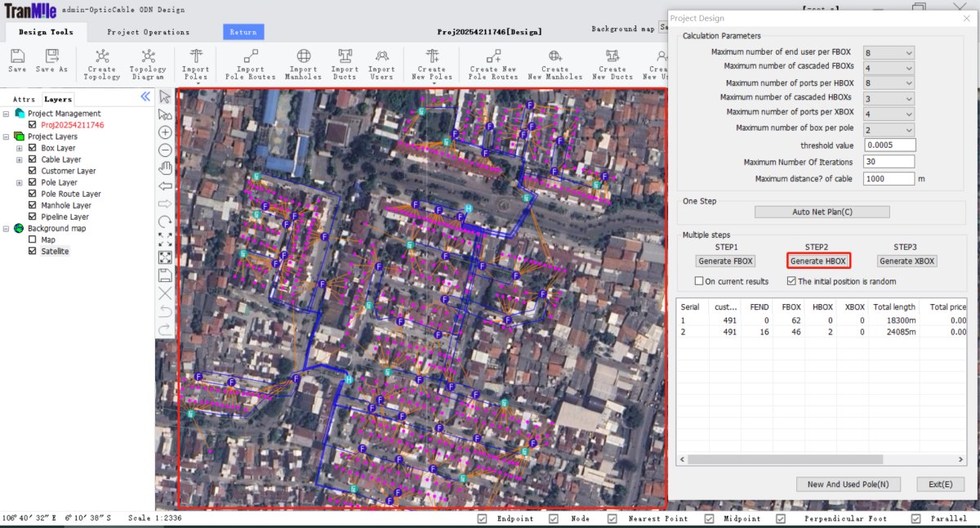Screen dimensions: 980x528
Task: Toggle the Endpoint snap checkbox
Action: point(482,519)
